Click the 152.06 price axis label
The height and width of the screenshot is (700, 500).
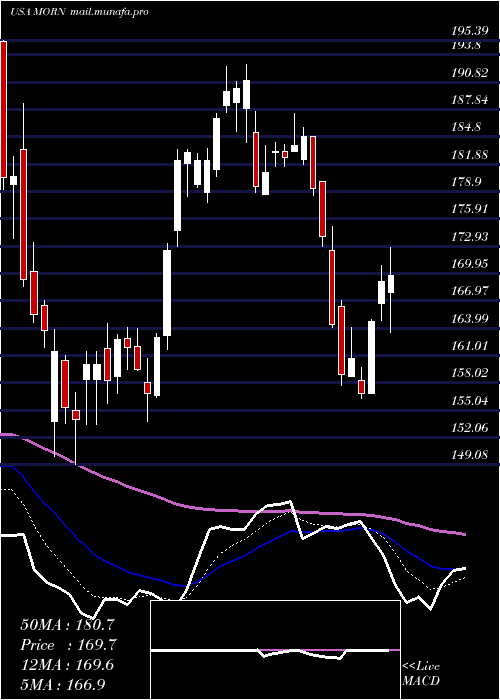click(469, 428)
